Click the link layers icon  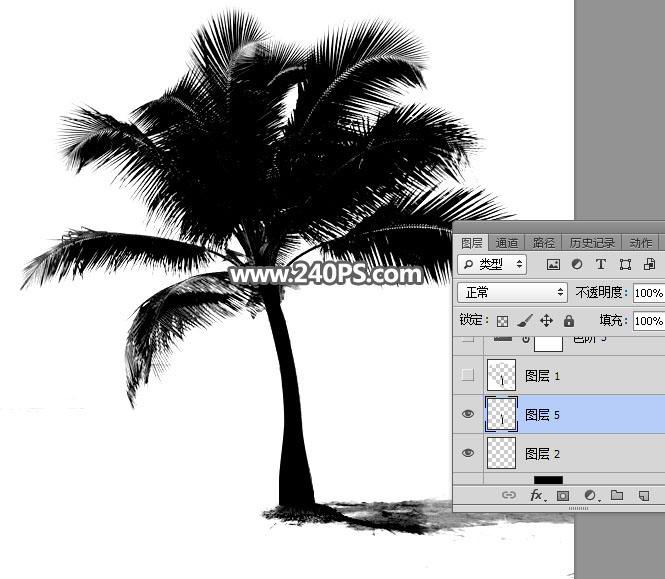[x=509, y=495]
